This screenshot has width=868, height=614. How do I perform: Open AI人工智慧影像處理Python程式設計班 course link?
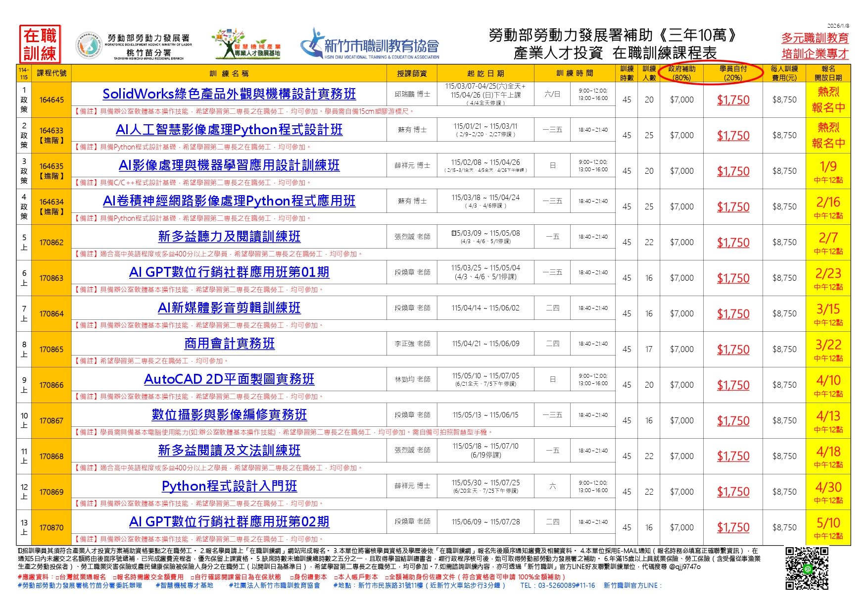click(x=229, y=129)
